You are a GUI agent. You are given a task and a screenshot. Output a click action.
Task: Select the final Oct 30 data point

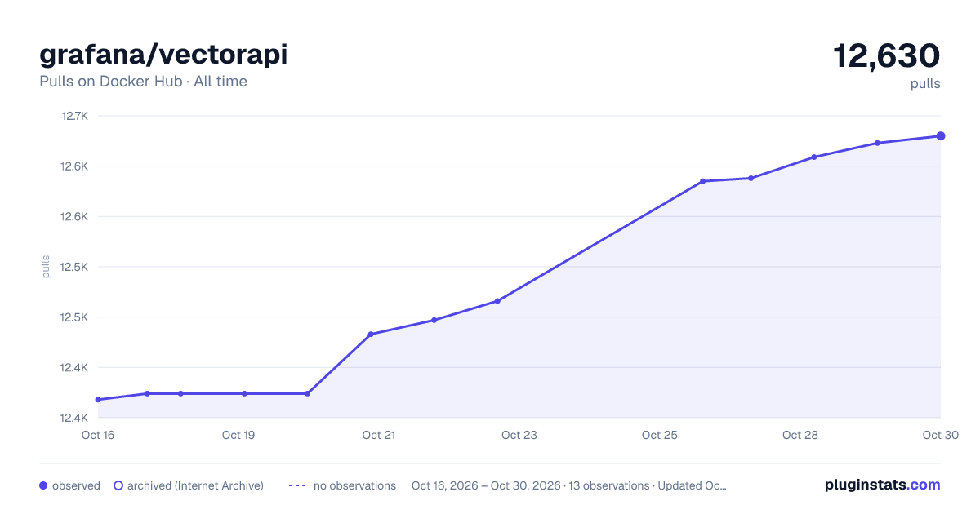(x=941, y=136)
